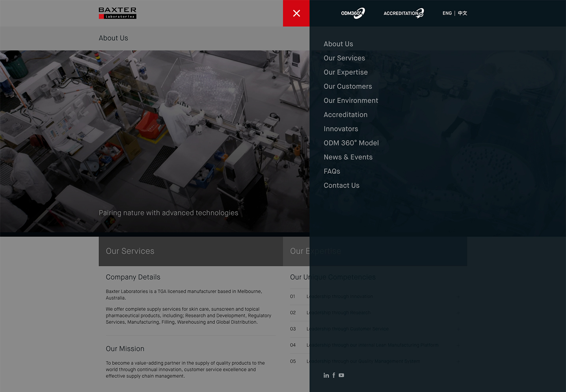Expand Internal Lean Manufacturing Platform item 04
This screenshot has width=566, height=392.
pos(375,345)
